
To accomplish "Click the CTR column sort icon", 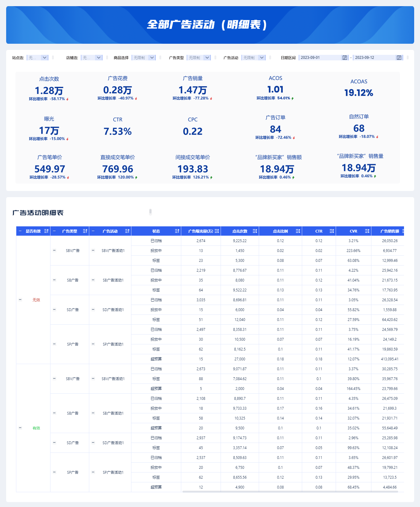I will [332, 231].
